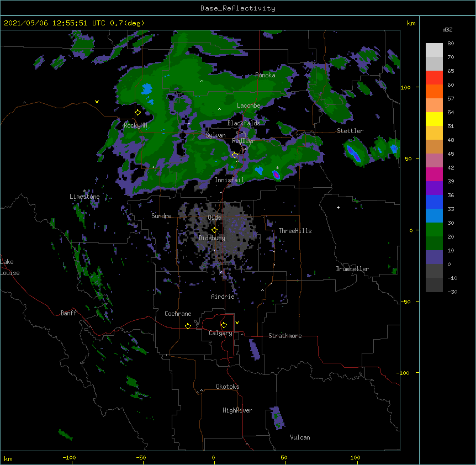476x465 pixels.
Task: Click the yellow diamond marker below Cochrane
Action: (188, 326)
